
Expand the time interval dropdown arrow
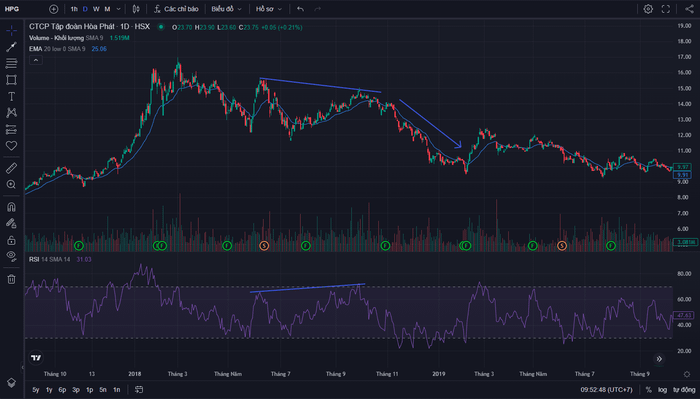point(118,9)
